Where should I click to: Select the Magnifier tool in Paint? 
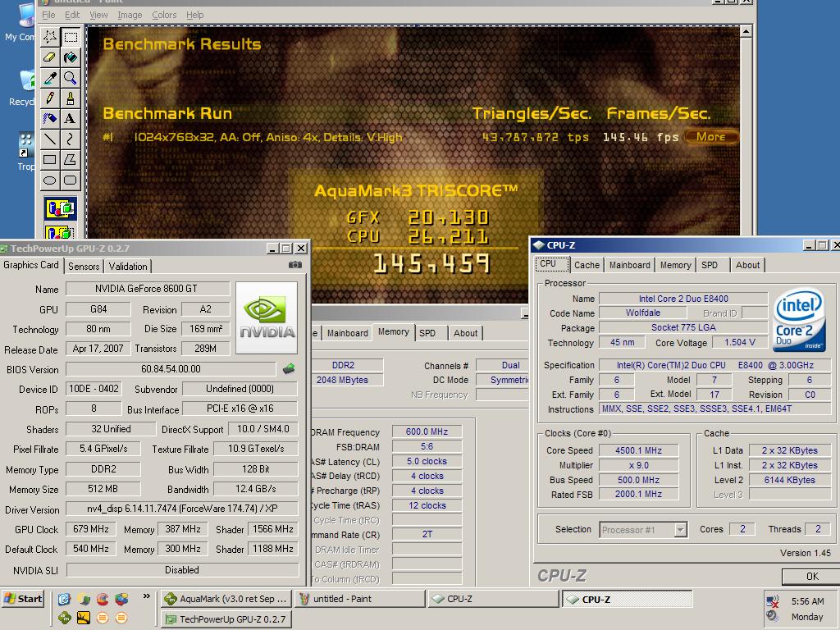(71, 78)
